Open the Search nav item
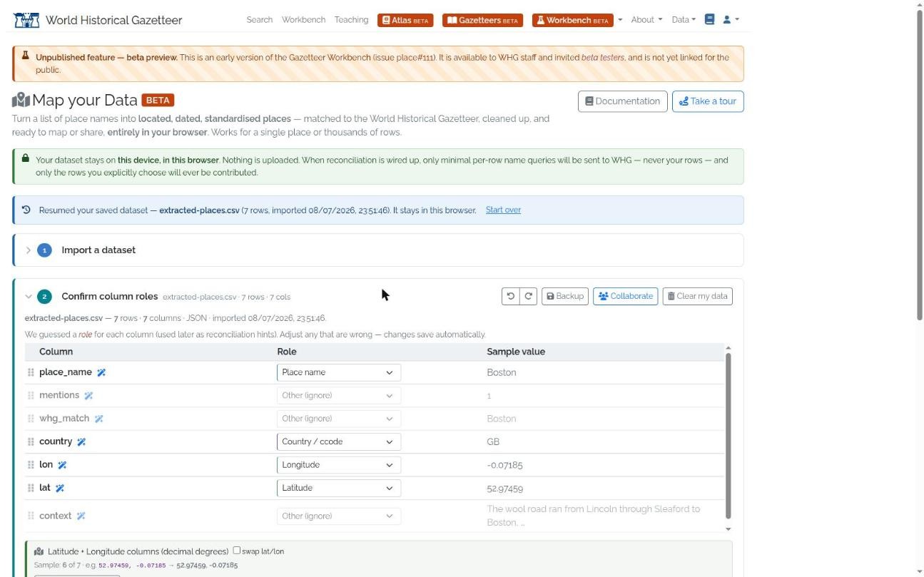 (x=260, y=20)
